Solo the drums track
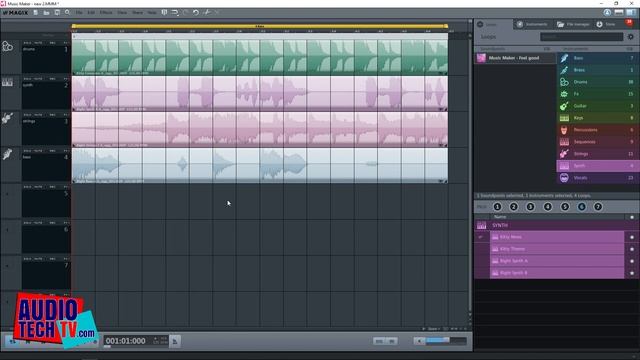The image size is (640, 360). [27, 43]
